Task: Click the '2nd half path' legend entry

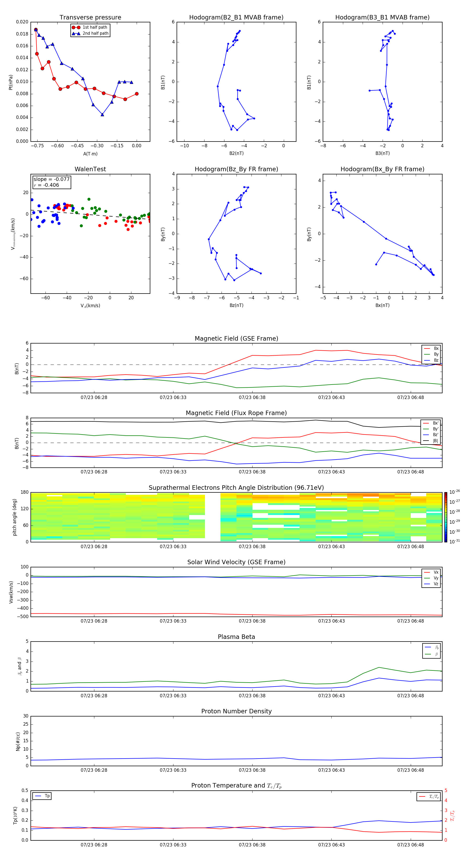Action: [x=90, y=33]
